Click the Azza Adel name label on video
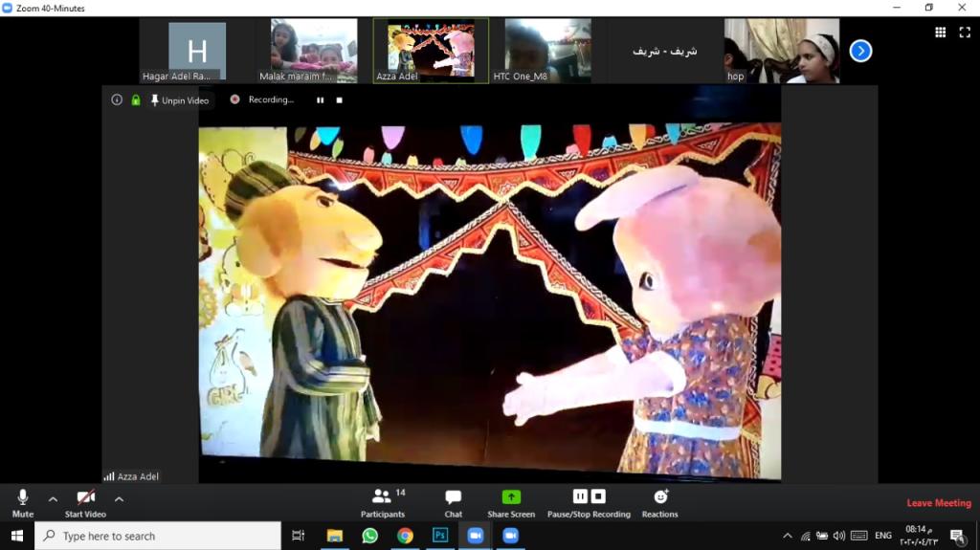The image size is (980, 550). pyautogui.click(x=138, y=476)
